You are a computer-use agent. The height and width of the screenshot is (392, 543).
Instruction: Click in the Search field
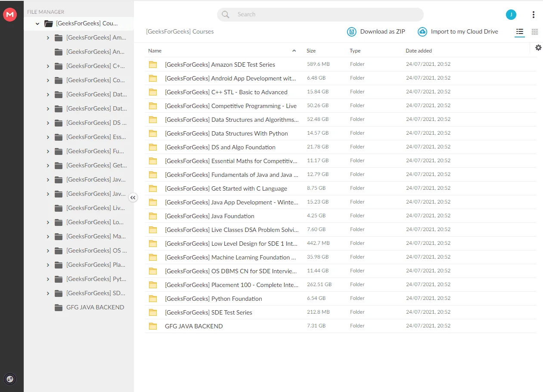(320, 15)
